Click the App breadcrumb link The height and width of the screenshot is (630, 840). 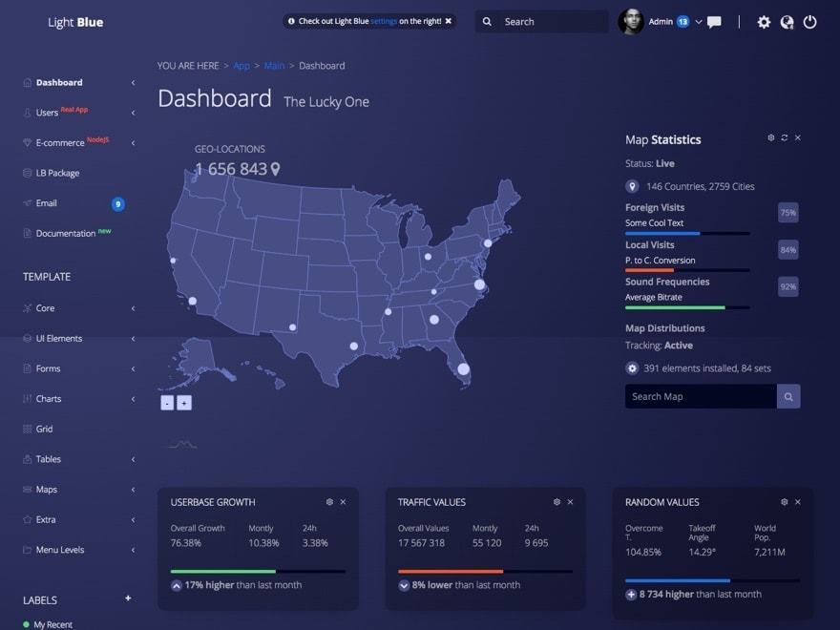point(241,66)
